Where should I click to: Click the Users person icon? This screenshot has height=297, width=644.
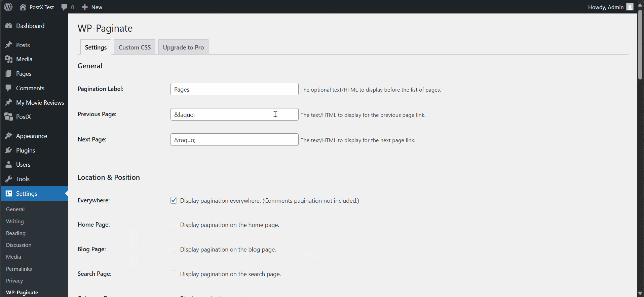[9, 165]
